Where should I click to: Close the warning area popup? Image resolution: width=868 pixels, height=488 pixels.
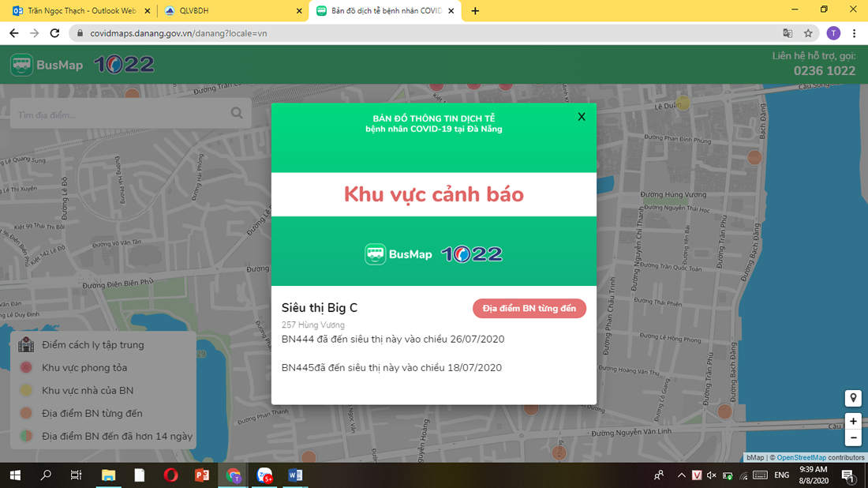point(582,117)
